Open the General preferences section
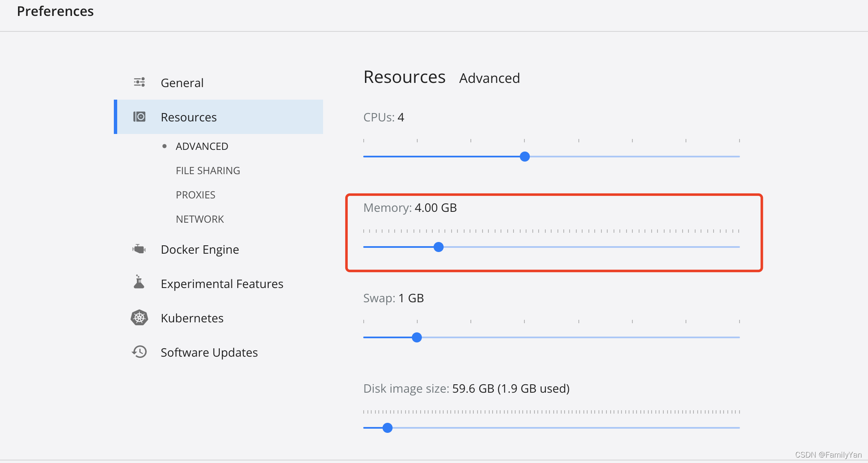Image resolution: width=868 pixels, height=463 pixels. click(182, 83)
